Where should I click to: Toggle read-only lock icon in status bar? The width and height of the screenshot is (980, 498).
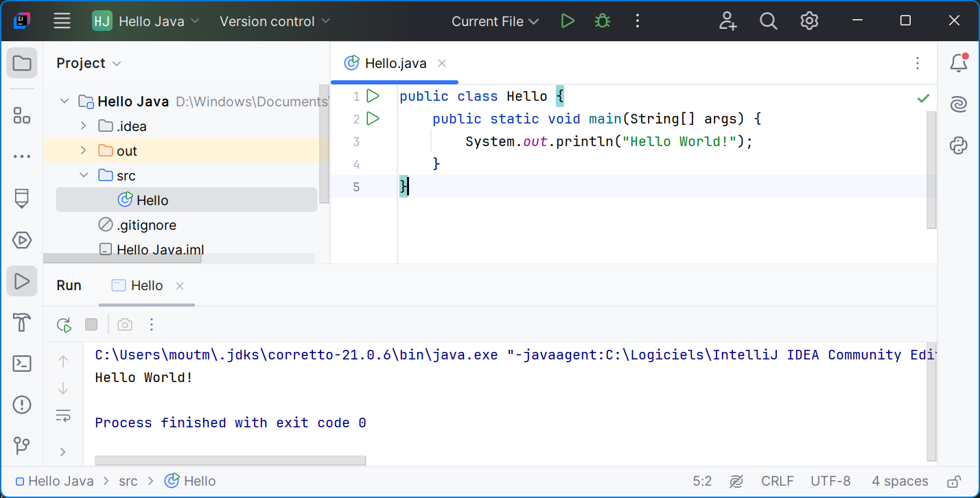coord(953,481)
